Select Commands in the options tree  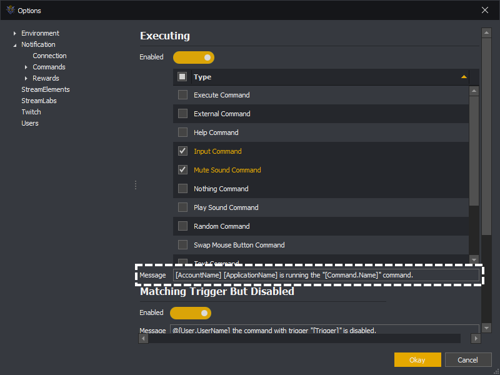pos(49,67)
